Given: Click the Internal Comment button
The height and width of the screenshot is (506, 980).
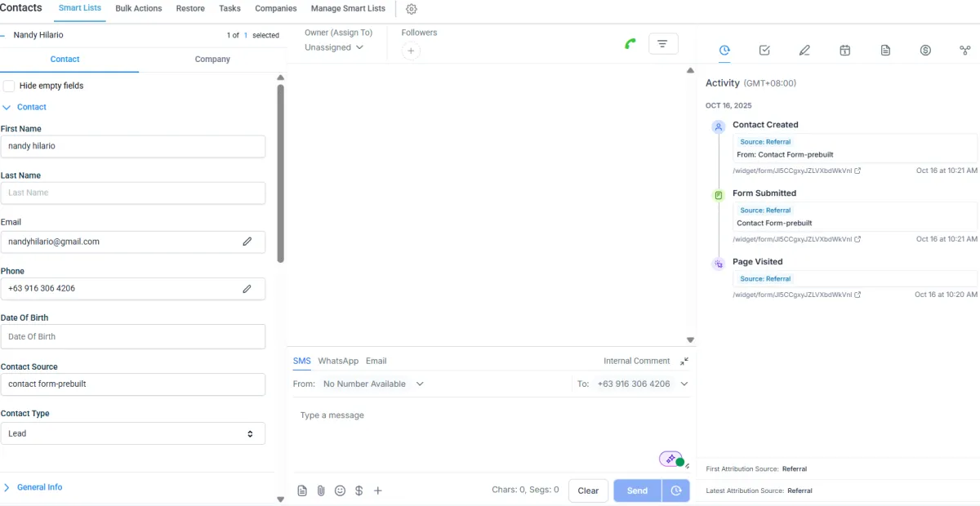Looking at the screenshot, I should tap(637, 361).
